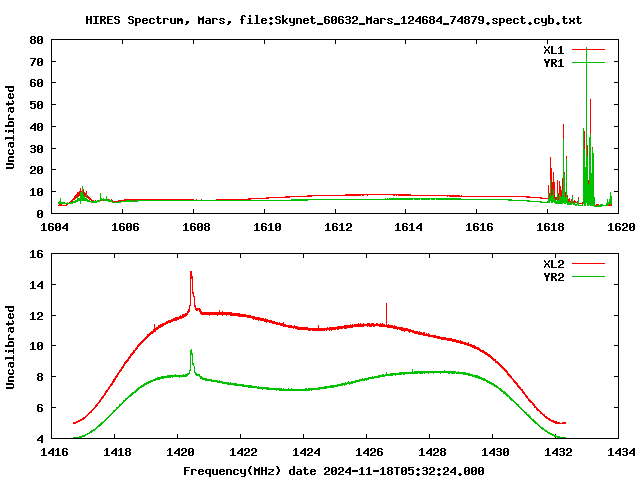Click the YR2 legend label

pos(553,277)
